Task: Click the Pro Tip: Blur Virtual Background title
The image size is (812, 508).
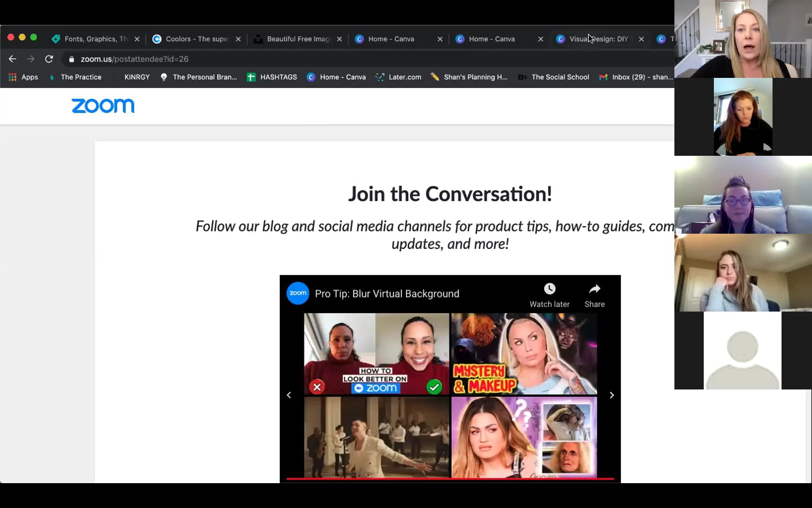Action: (387, 294)
